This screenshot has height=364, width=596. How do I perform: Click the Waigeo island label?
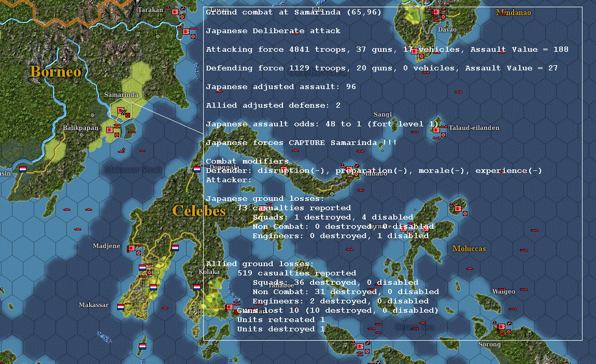tap(504, 291)
